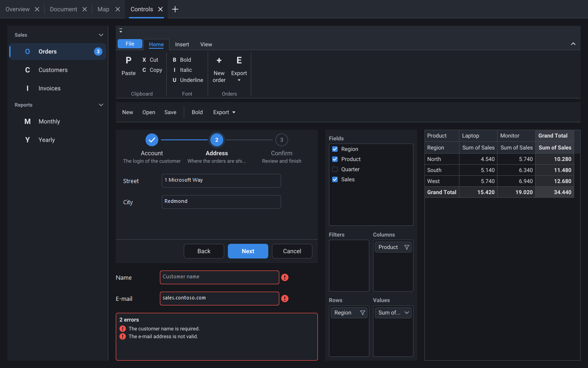Screen dimensions: 588x368
Task: Open the ribbon Export split button
Action: tap(239, 70)
